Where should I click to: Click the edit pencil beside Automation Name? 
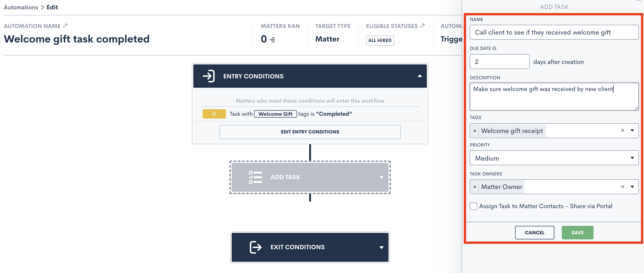pyautogui.click(x=65, y=26)
